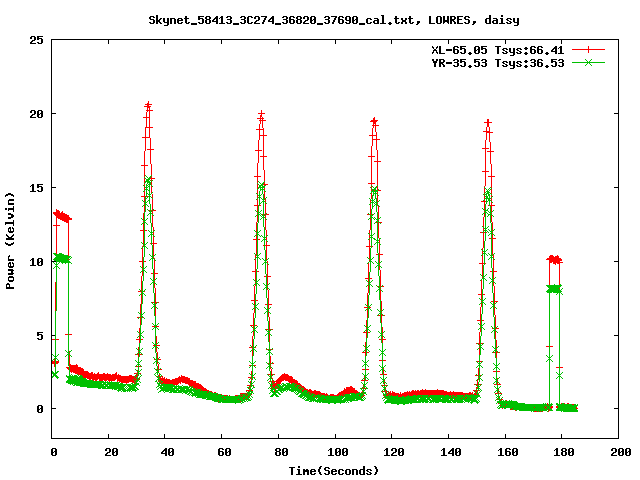
Task: Click the x-axis tick label 160
Action: 507,452
